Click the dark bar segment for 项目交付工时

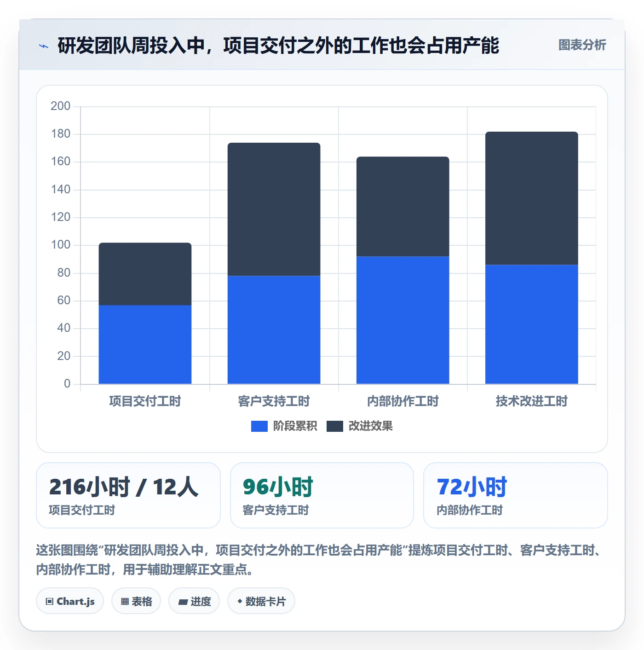point(145,274)
